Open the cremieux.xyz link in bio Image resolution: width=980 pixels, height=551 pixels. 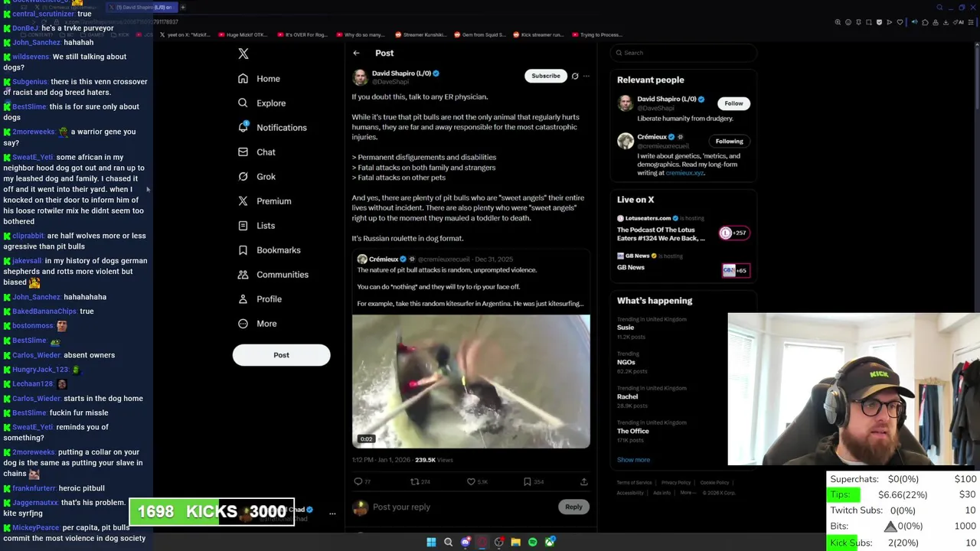684,173
